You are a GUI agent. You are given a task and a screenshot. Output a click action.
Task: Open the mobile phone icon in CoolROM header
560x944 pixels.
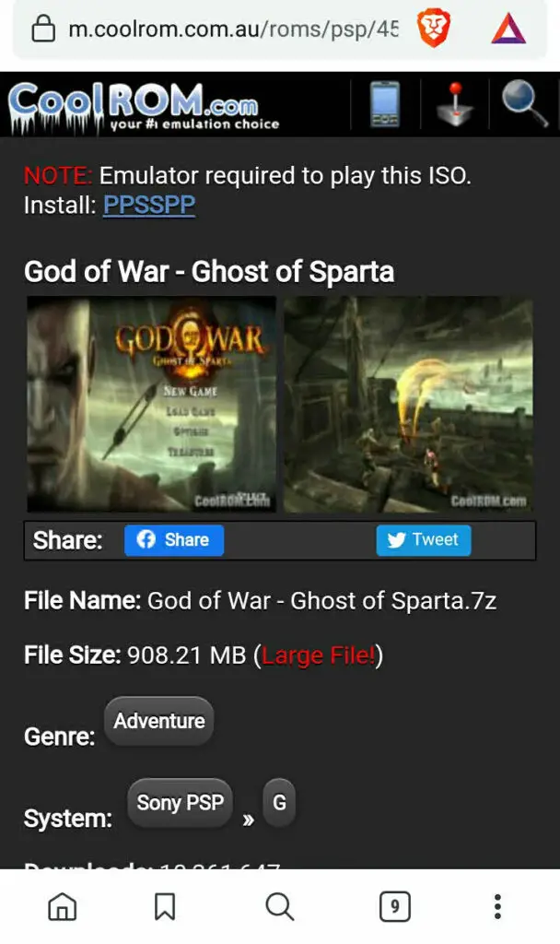click(x=385, y=104)
